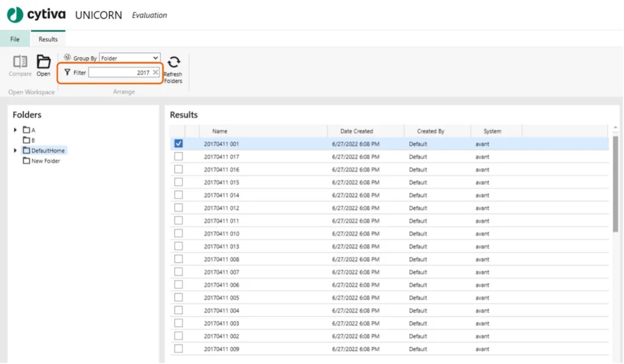Check the 20170411 002 result checkbox
624x364 pixels.
(x=179, y=336)
